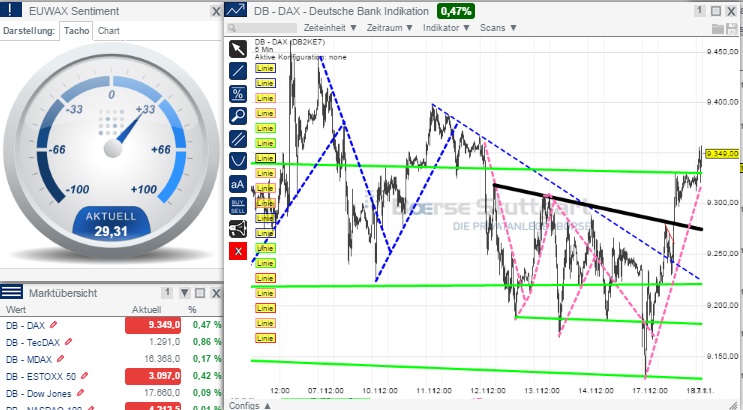
Task: Open the folder icon in chart toolbar
Action: click(718, 29)
